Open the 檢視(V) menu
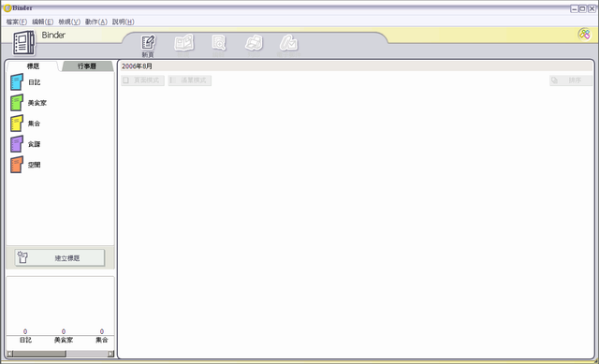 [x=69, y=22]
